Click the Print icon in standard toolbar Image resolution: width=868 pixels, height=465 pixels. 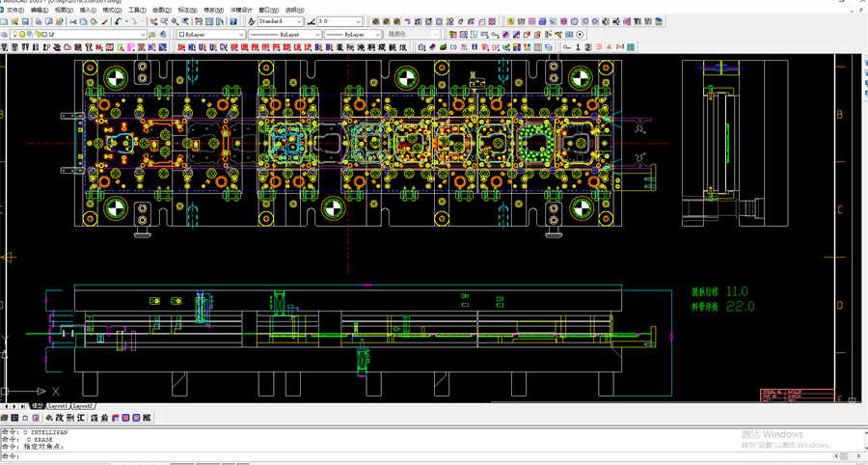tap(37, 21)
